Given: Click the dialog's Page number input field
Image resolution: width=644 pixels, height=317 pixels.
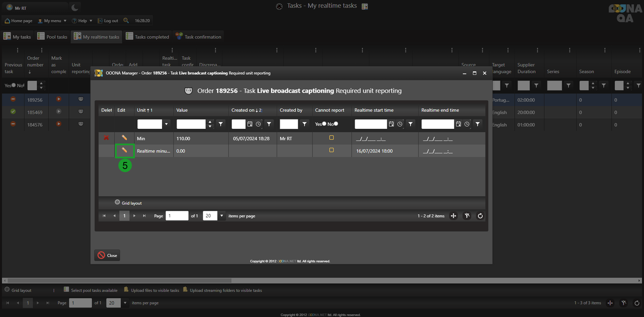Looking at the screenshot, I should (x=177, y=216).
